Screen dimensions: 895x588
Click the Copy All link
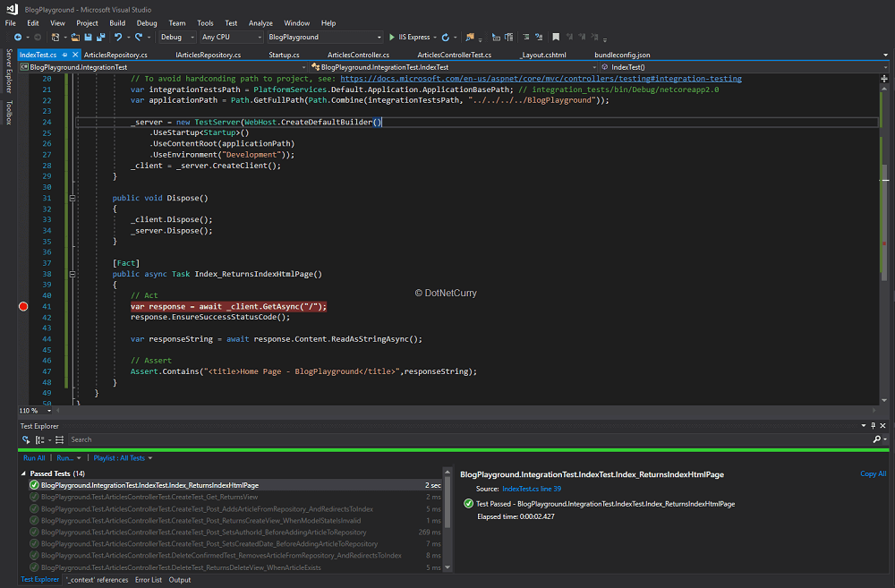[x=874, y=473]
